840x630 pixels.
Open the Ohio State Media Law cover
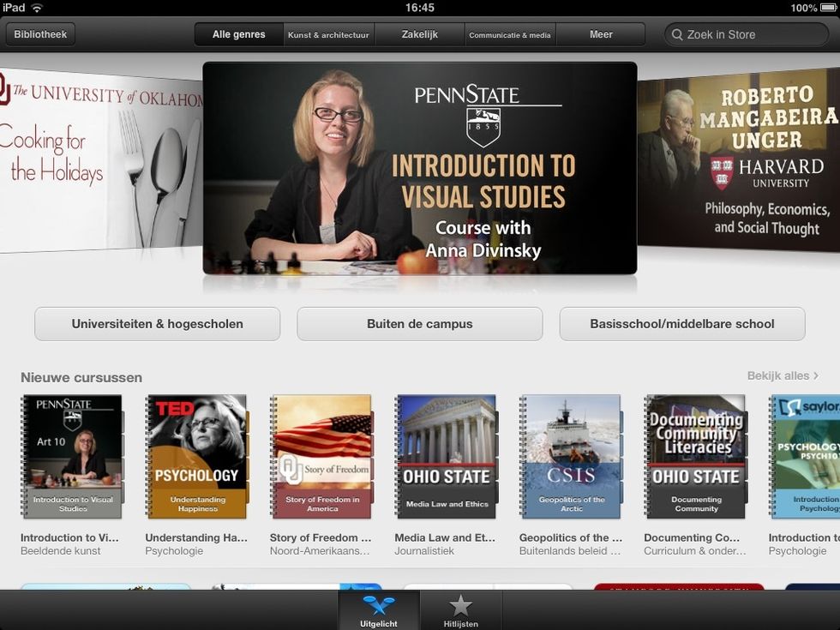[447, 457]
